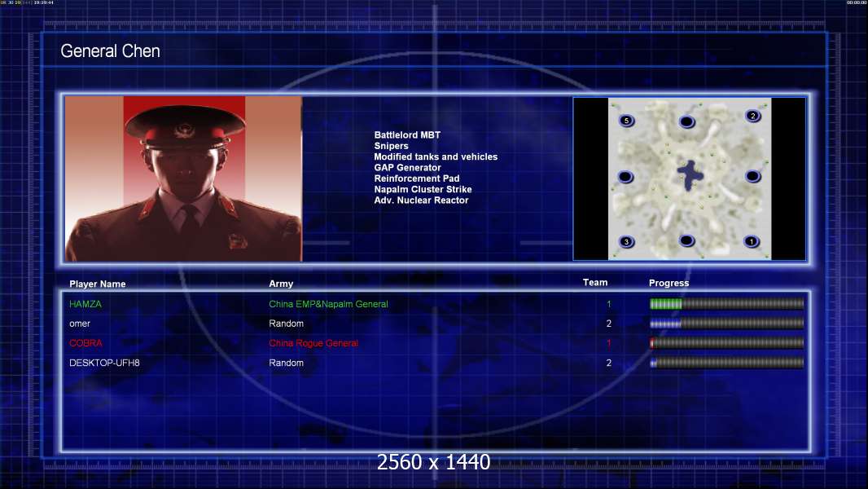The width and height of the screenshot is (868, 489).
Task: Click "China Rogue General" army entry
Action: 313,343
